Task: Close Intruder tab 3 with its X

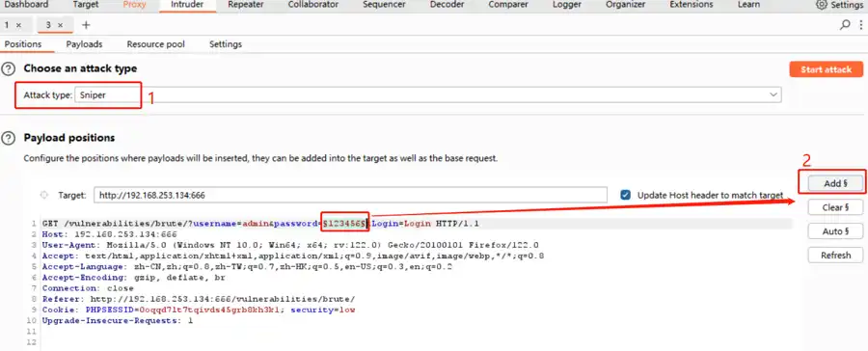Action: 61,25
